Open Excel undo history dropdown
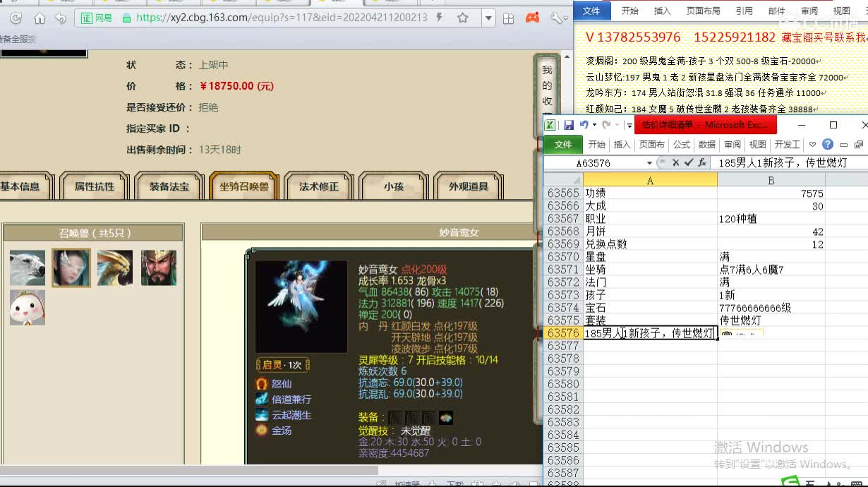Screen dimensions: 868x487 click(x=594, y=125)
